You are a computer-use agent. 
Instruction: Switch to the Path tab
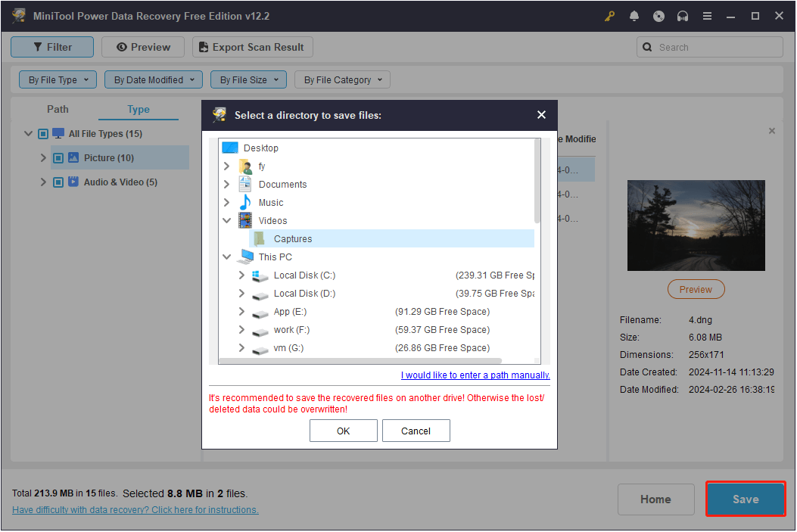coord(58,109)
